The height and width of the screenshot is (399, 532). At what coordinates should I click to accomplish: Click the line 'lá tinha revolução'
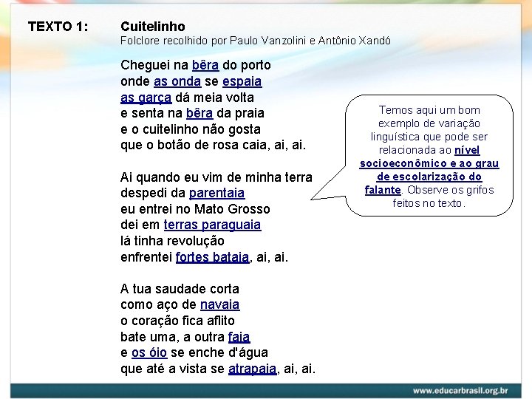(172, 241)
